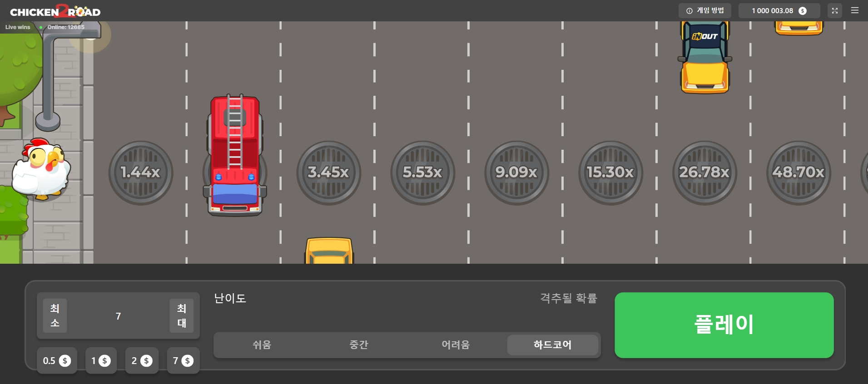868x384 pixels.
Task: Click the 1.44x manhole cover
Action: [141, 172]
